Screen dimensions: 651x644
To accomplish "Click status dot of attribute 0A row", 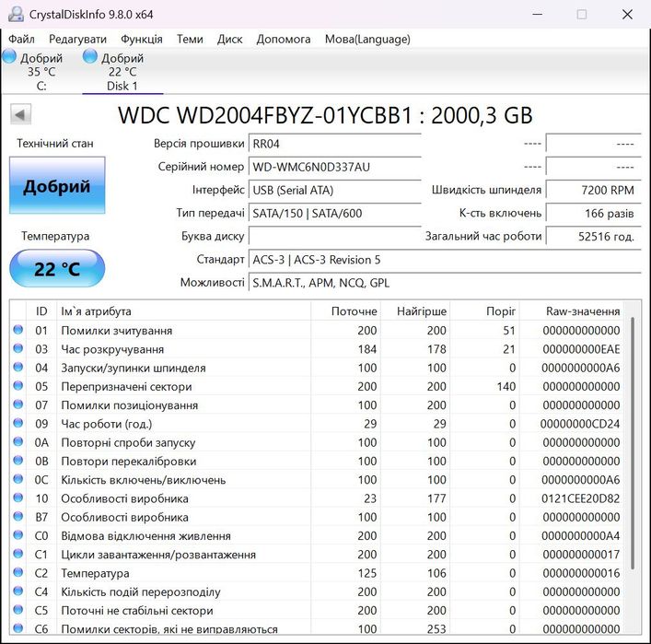I will click(17, 441).
